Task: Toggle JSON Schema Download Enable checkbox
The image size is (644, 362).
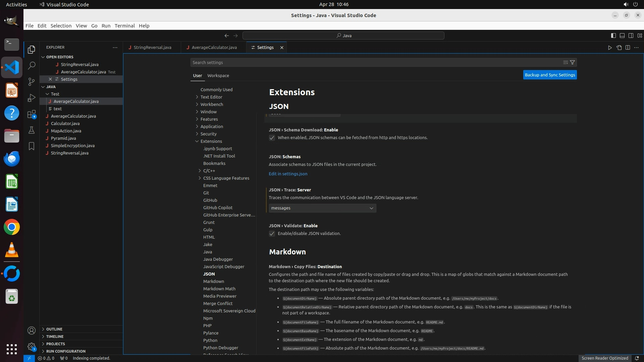Action: tap(272, 138)
